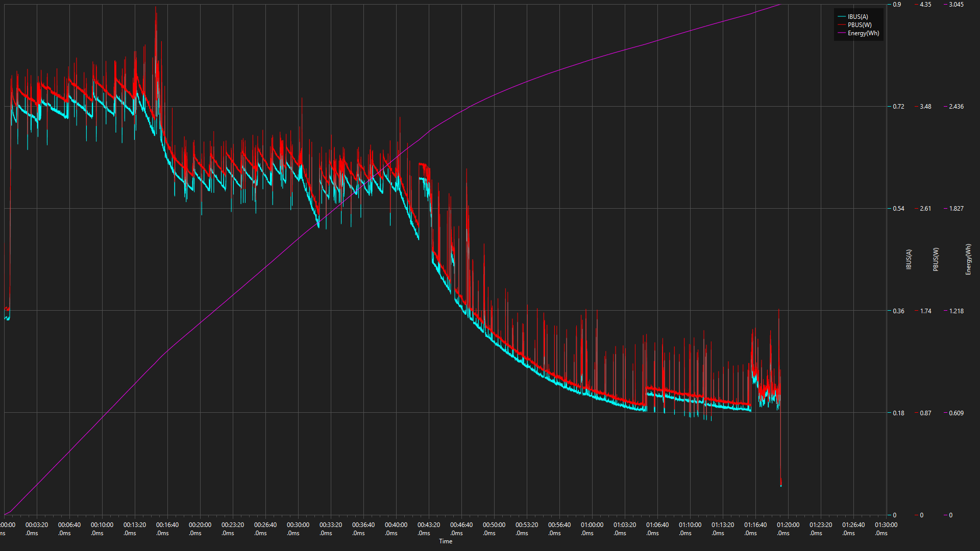Viewport: 980px width, 551px height.
Task: Click the Energy(Wh) legend entry
Action: pos(863,33)
